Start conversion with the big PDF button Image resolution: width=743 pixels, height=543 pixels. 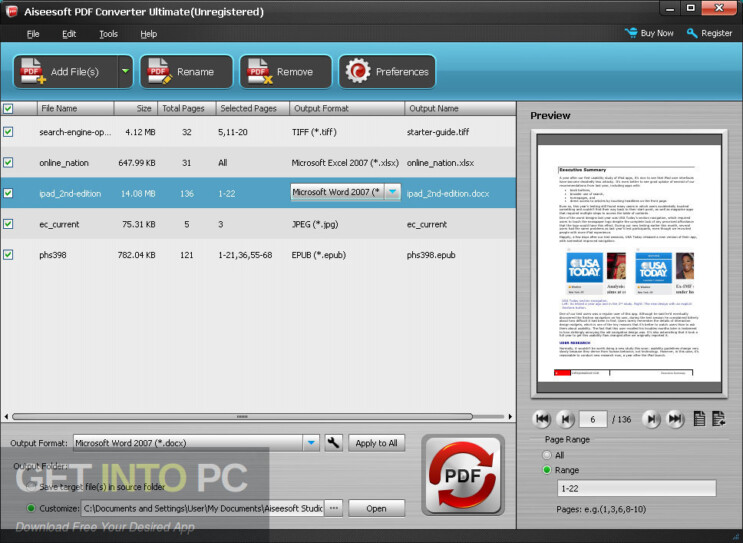(x=462, y=475)
